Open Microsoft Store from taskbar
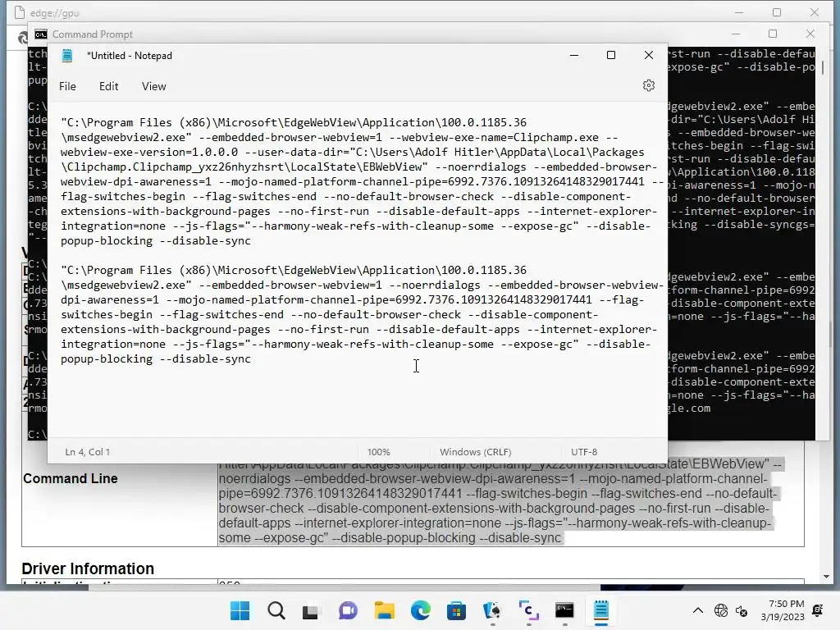Viewport: 840px width, 630px height. click(456, 610)
